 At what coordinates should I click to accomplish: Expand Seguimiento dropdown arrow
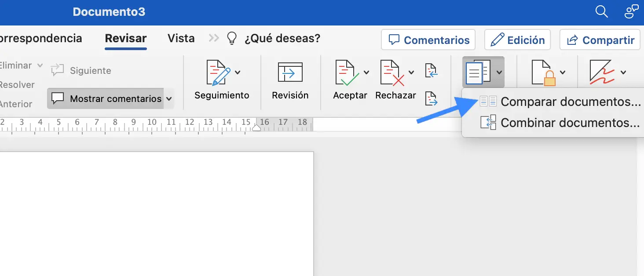(238, 73)
